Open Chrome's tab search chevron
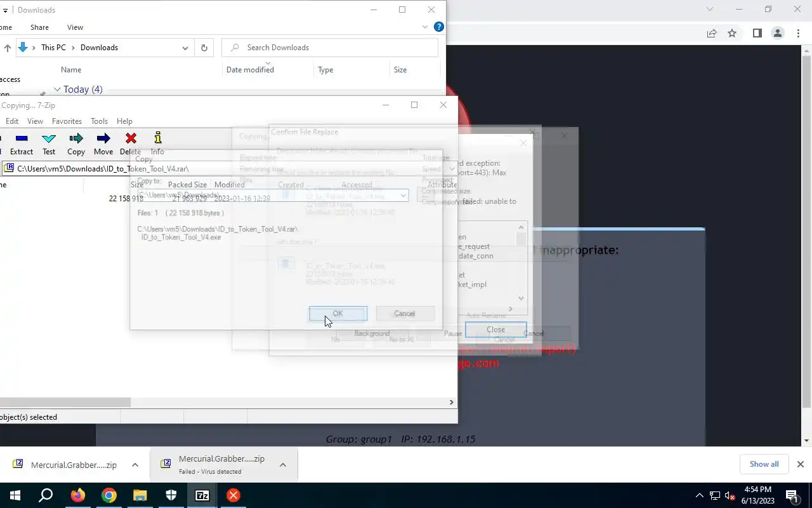The image size is (812, 508). [710, 10]
